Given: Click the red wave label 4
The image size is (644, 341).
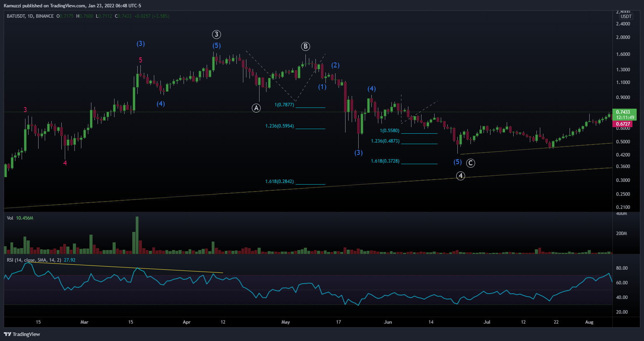Looking at the screenshot, I should (65, 163).
